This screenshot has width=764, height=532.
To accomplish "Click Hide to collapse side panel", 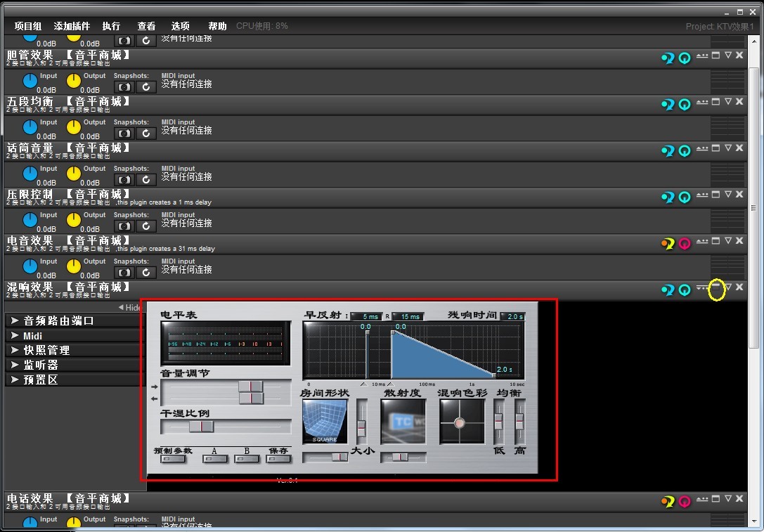I will [129, 307].
